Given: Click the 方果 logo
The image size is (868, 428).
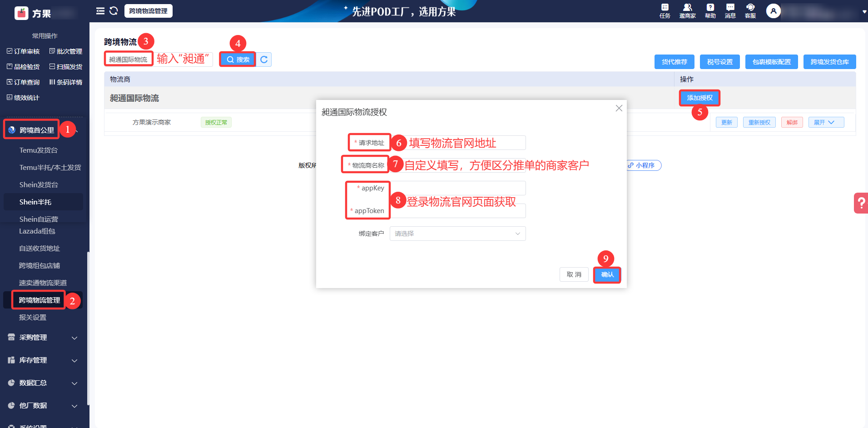Looking at the screenshot, I should (33, 13).
